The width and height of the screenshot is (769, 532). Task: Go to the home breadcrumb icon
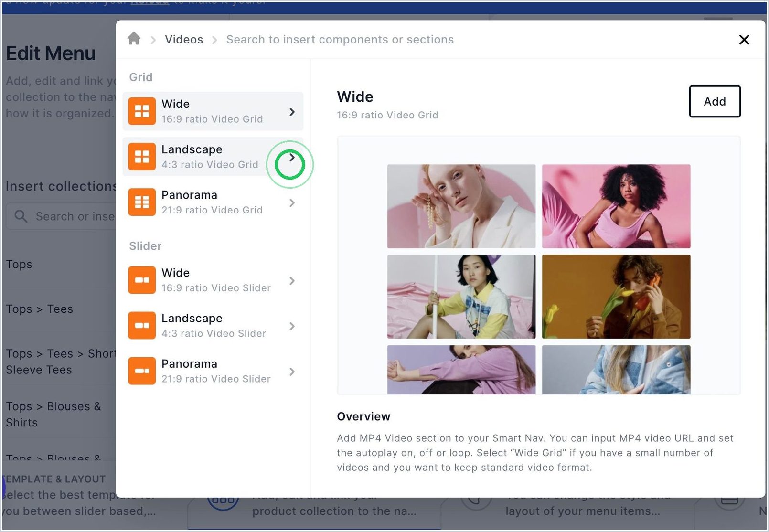point(134,39)
